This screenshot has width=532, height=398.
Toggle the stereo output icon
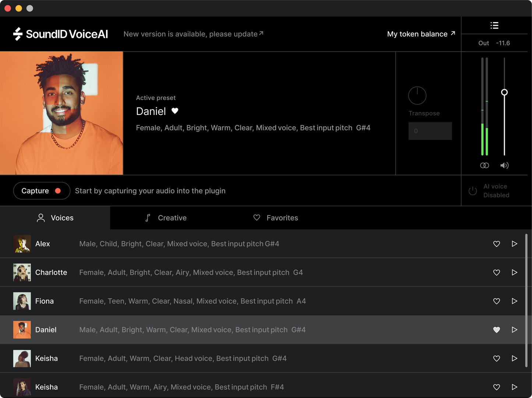pos(485,165)
